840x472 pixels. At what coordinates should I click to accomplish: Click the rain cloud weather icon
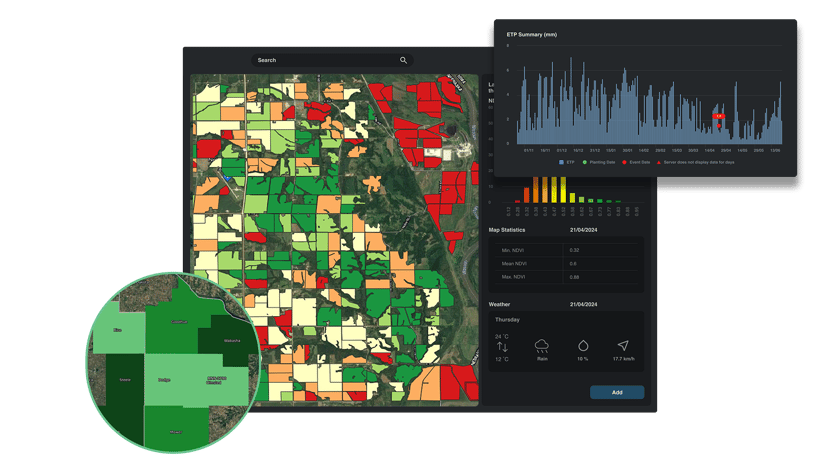point(543,346)
